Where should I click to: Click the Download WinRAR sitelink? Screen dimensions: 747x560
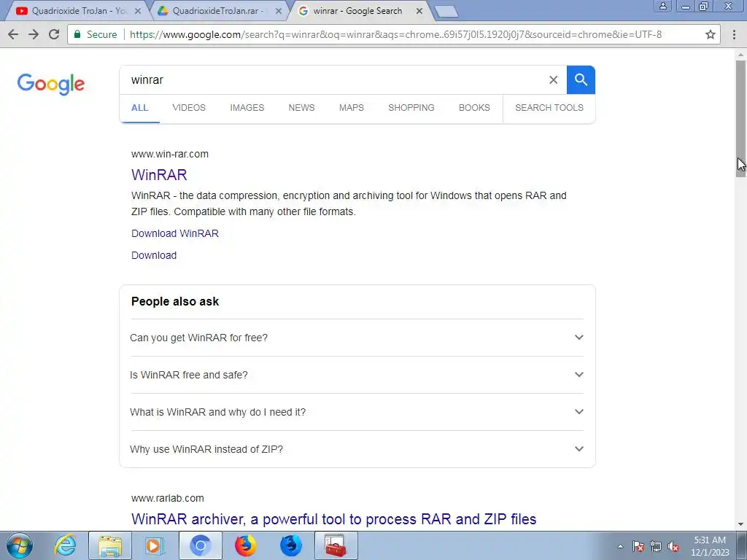click(175, 233)
